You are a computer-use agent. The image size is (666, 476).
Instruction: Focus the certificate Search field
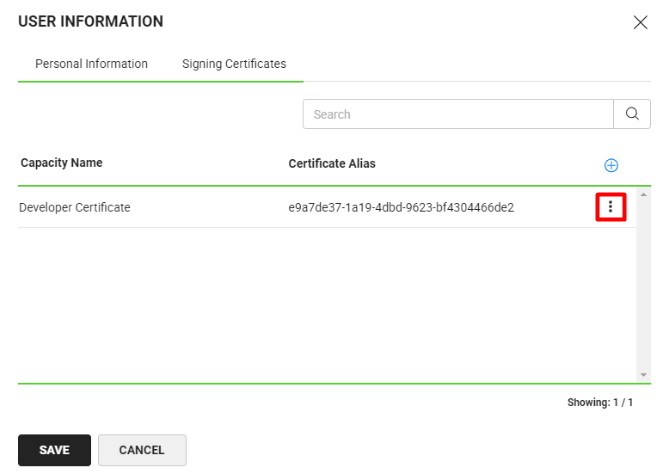tap(457, 114)
